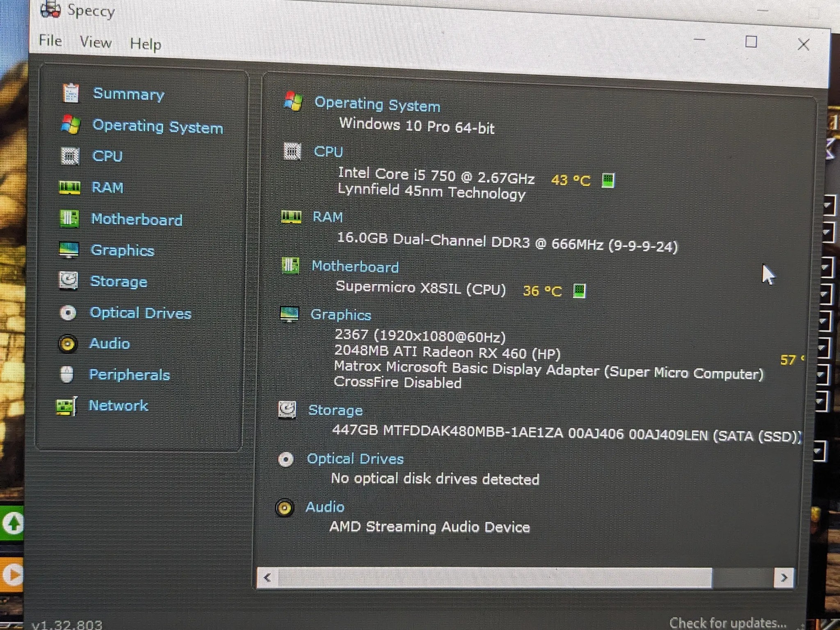
Task: Click '2048MB ATI Radeon RX 460 (HP)'
Action: tap(447, 352)
